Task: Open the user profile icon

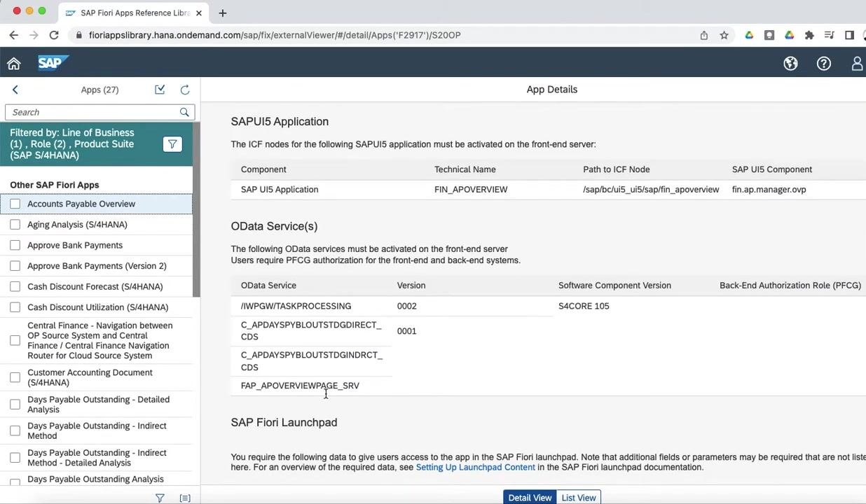Action: 857,64
